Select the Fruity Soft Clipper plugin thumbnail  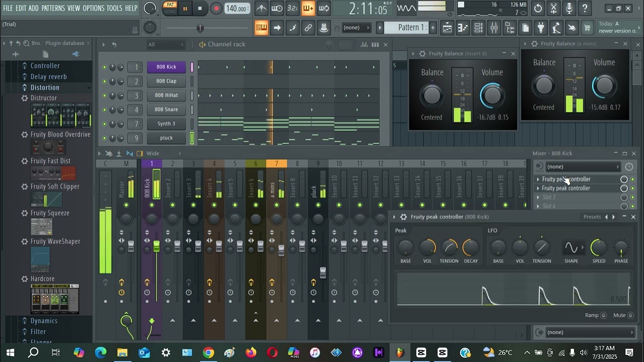pos(46,200)
